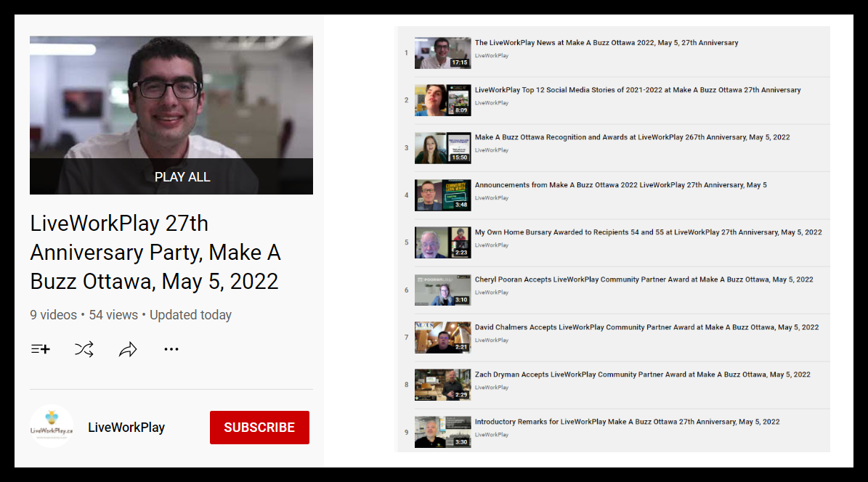Open thumbnail of the 17:15 LiveWorkPlay News video
The image size is (868, 482).
[x=443, y=53]
